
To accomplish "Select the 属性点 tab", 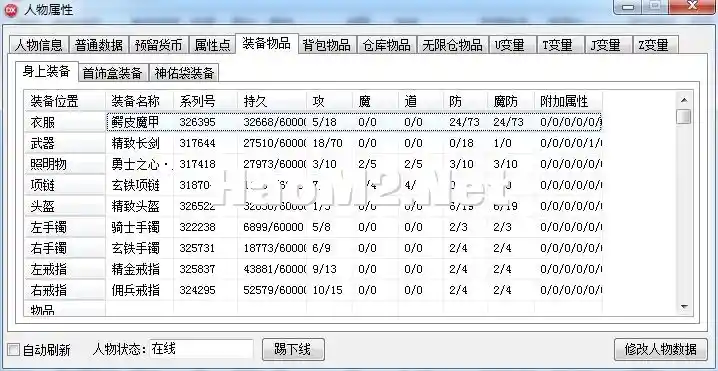I will pos(212,45).
